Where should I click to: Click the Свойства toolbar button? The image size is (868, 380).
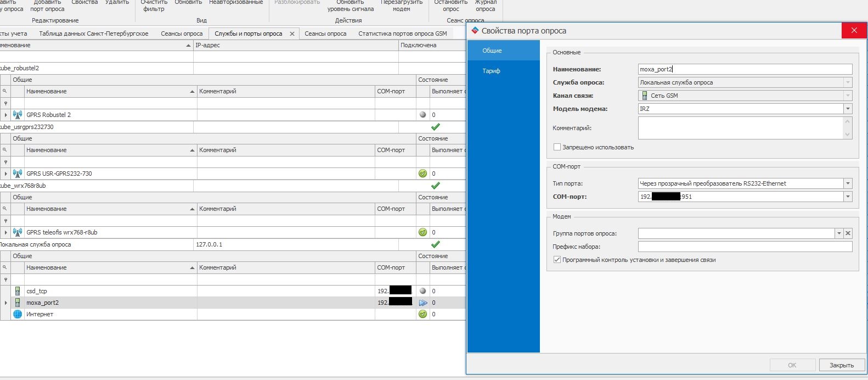(84, 3)
